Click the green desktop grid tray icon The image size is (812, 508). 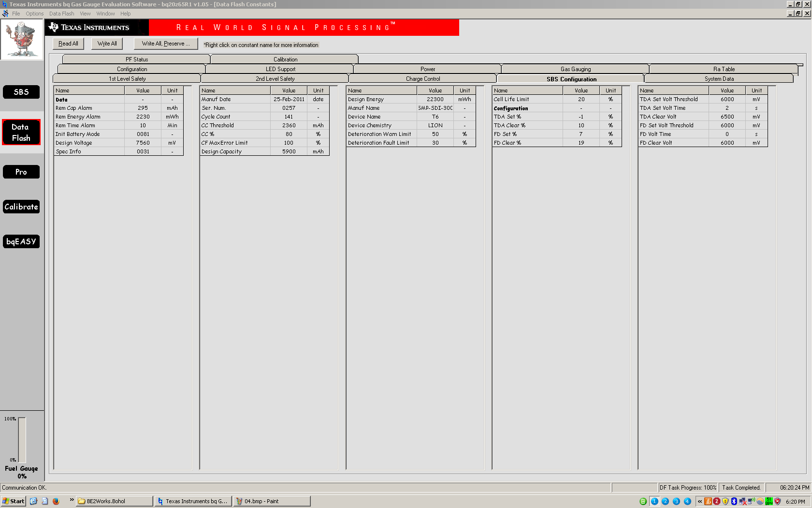(x=643, y=501)
